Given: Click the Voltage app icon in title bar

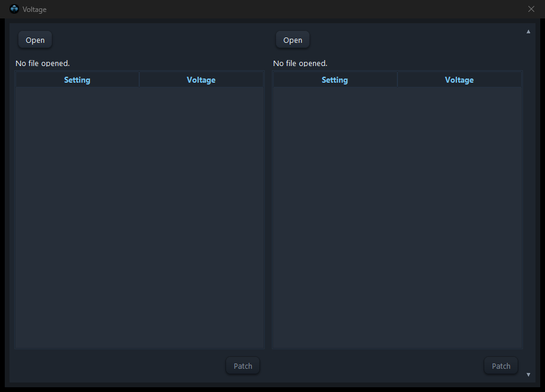Looking at the screenshot, I should (x=14, y=9).
